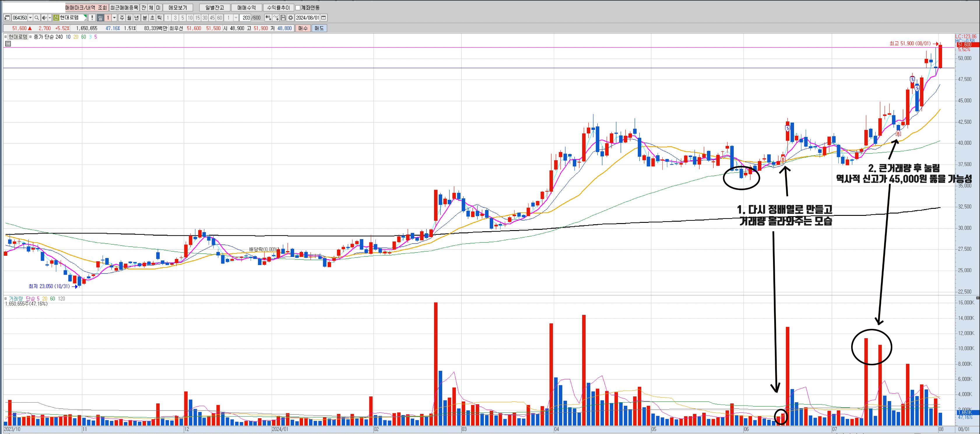Open the calendar picker icon beside date
This screenshot has height=434, width=980.
(323, 18)
